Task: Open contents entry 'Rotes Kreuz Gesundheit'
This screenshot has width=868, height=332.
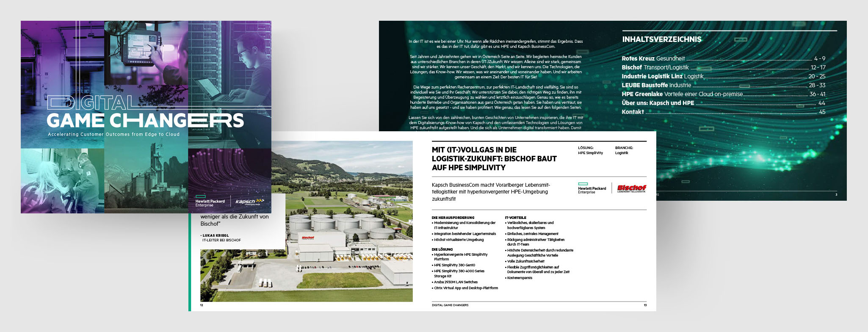Action: click(724, 58)
